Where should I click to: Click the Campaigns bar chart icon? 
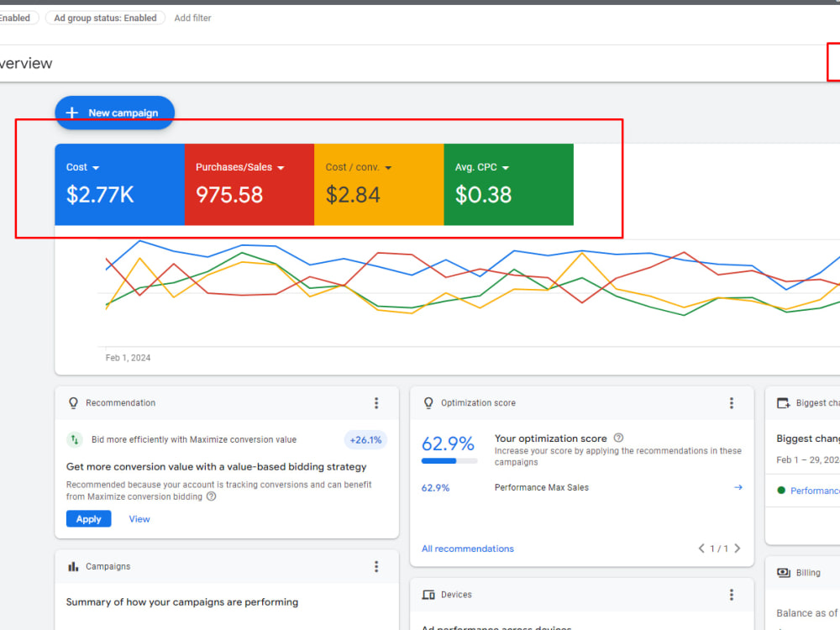(x=73, y=566)
